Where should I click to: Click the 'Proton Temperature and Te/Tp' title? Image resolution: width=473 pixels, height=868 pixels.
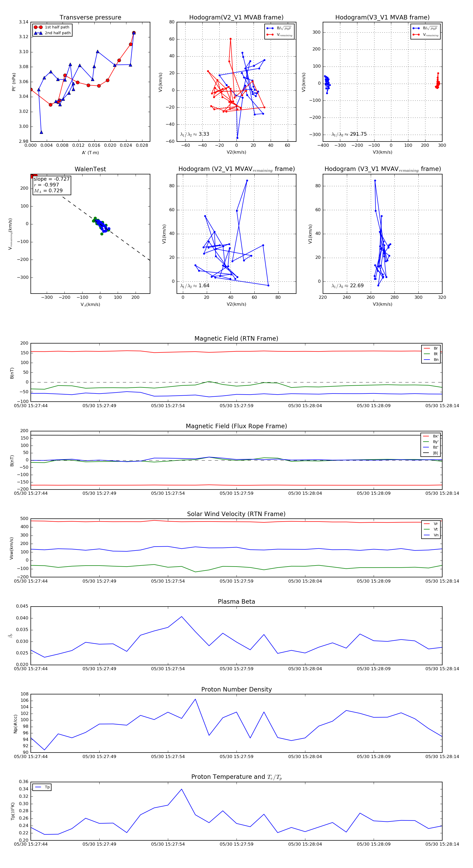236,777
